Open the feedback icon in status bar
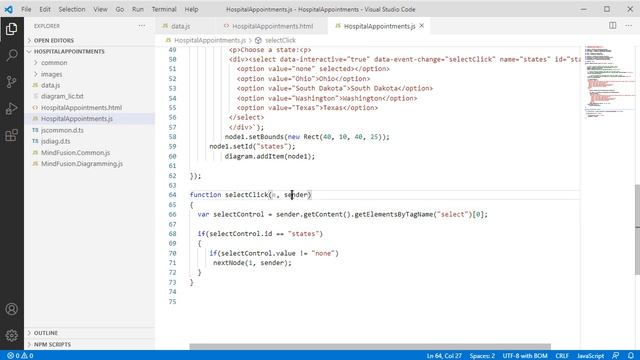Screen dimensions: 640x360 pos(616,356)
